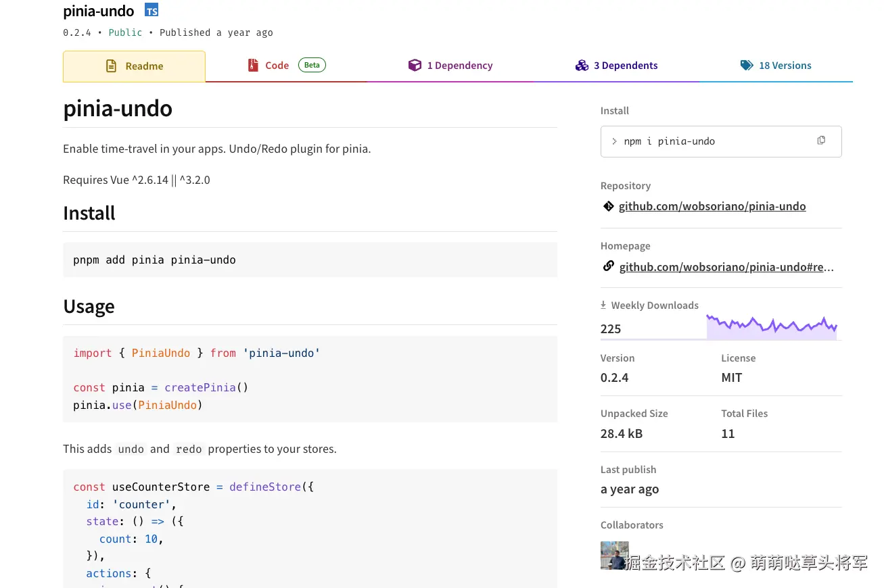Click the weekly downloads sparkline chart

(x=772, y=327)
